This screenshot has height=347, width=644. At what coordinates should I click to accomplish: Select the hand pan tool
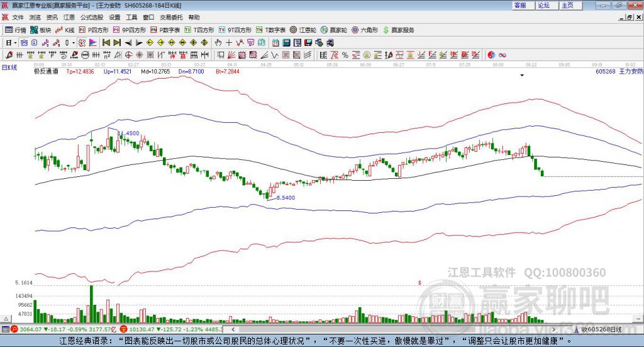tap(218, 43)
